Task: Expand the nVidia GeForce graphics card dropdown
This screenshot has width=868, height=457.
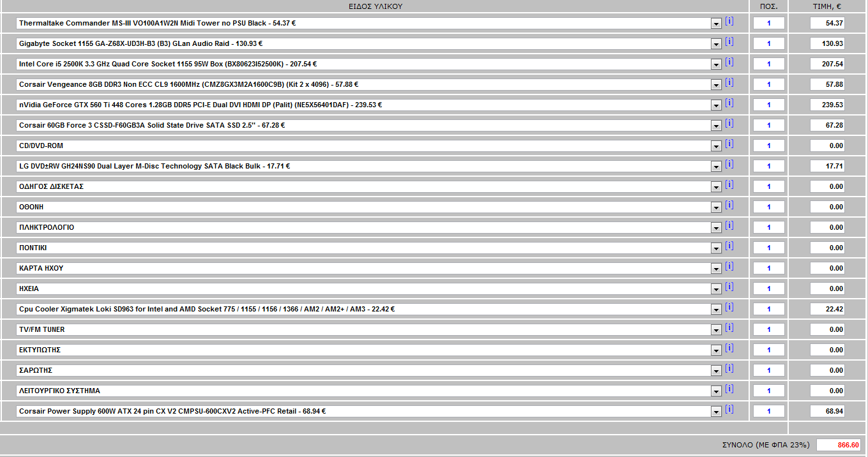Action: (715, 105)
